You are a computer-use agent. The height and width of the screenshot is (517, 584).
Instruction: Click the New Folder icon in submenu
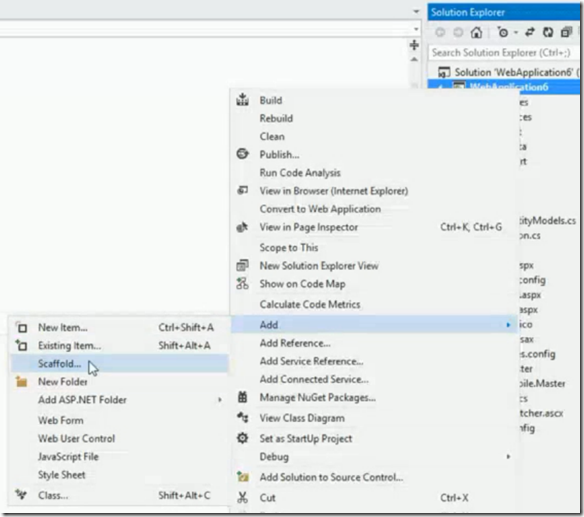pos(22,381)
